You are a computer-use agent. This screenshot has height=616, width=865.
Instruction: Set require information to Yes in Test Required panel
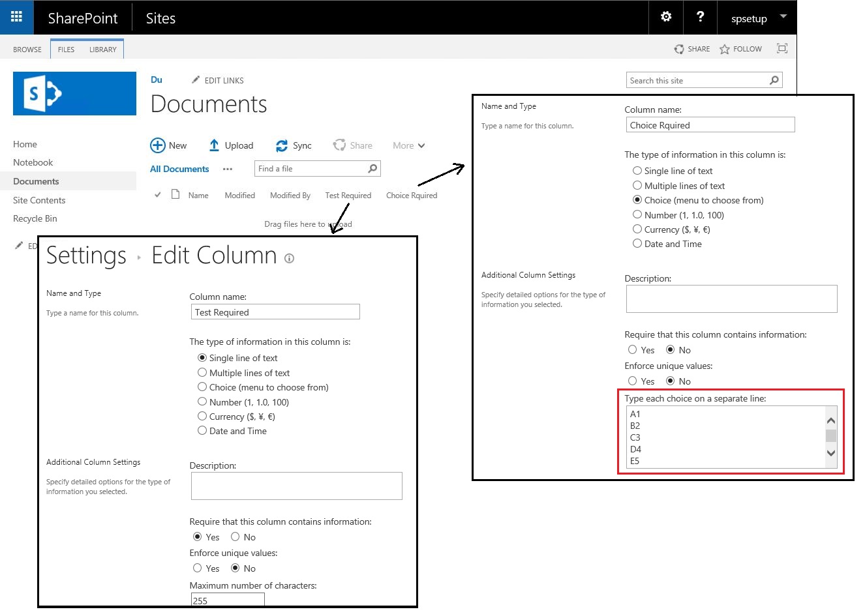pyautogui.click(x=198, y=536)
